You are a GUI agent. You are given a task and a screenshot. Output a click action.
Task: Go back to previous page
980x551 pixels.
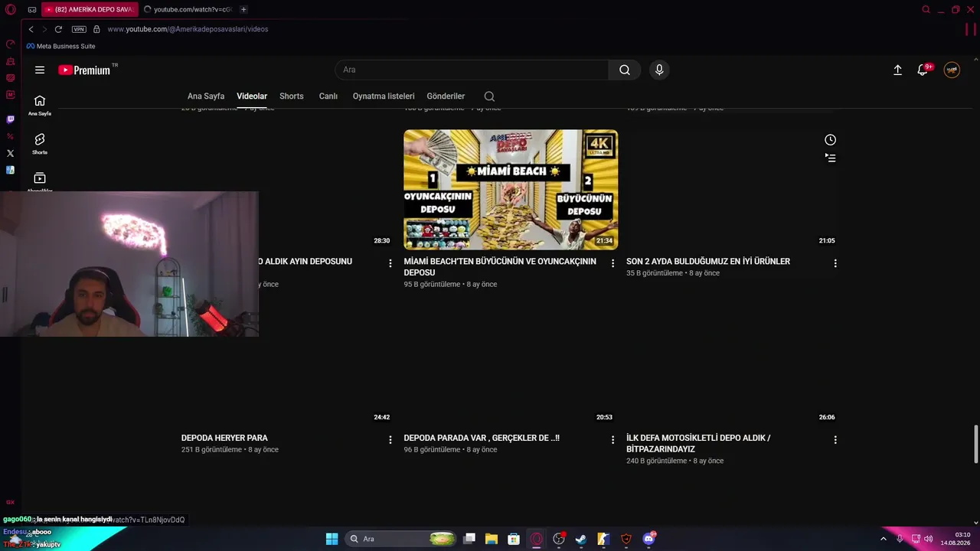pyautogui.click(x=31, y=29)
